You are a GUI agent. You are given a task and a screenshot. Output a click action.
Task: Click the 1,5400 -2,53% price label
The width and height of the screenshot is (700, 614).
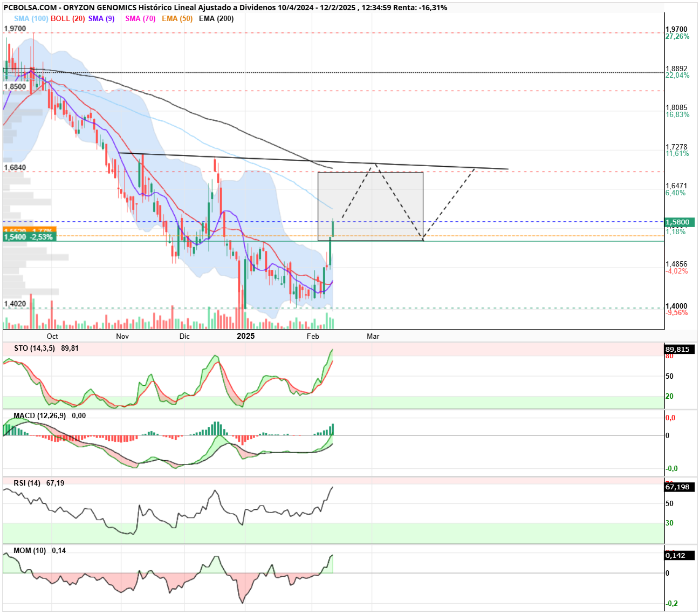pyautogui.click(x=29, y=237)
